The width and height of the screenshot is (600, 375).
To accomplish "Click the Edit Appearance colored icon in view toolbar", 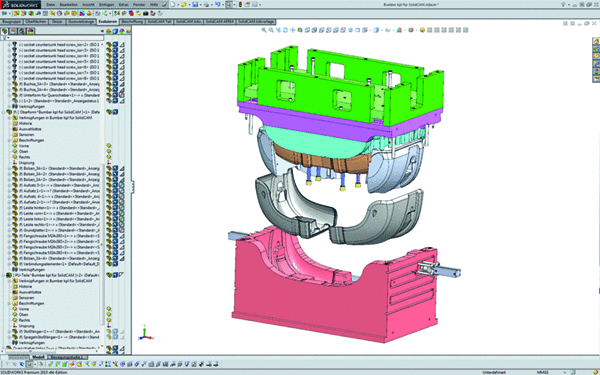I will pos(399,30).
